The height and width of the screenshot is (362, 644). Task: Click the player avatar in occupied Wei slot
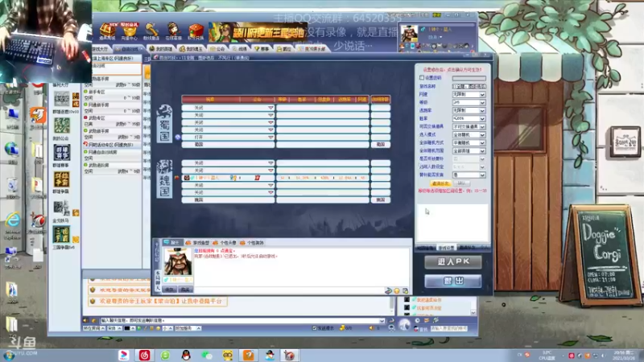[187, 178]
